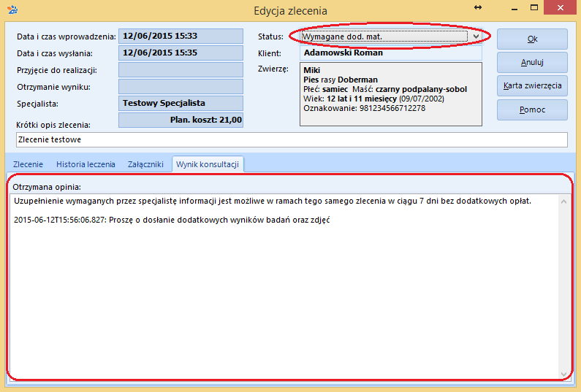Open the Status dropdown arrow

tap(476, 36)
